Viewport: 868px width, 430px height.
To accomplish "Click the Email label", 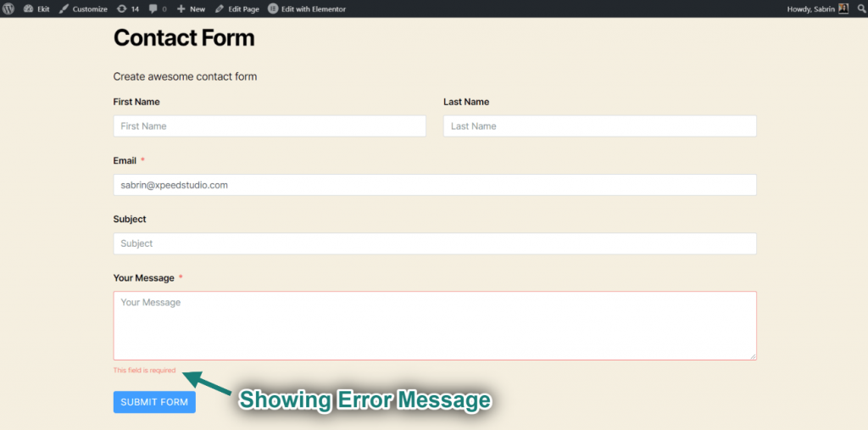I will [x=125, y=160].
